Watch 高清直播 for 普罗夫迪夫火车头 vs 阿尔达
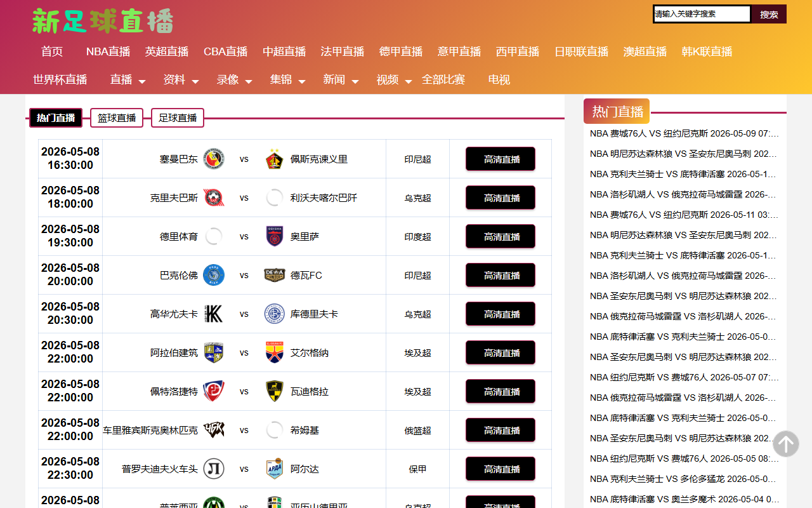812x508 pixels. [x=501, y=469]
